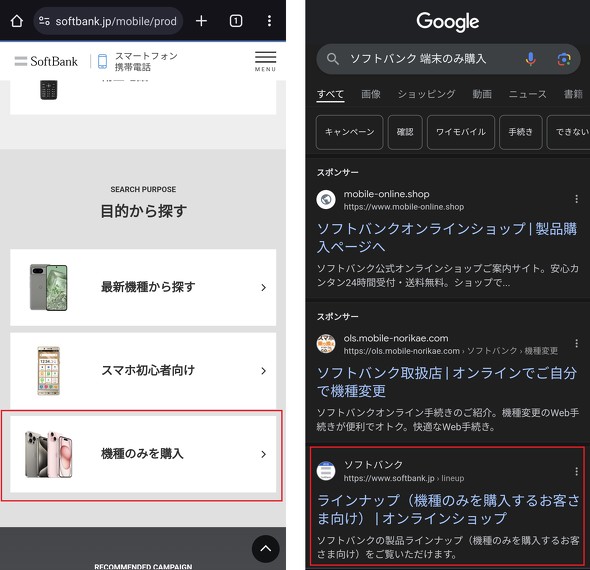
Task: Tap ols.mobile-norikae.com favicon
Action: coord(326,344)
